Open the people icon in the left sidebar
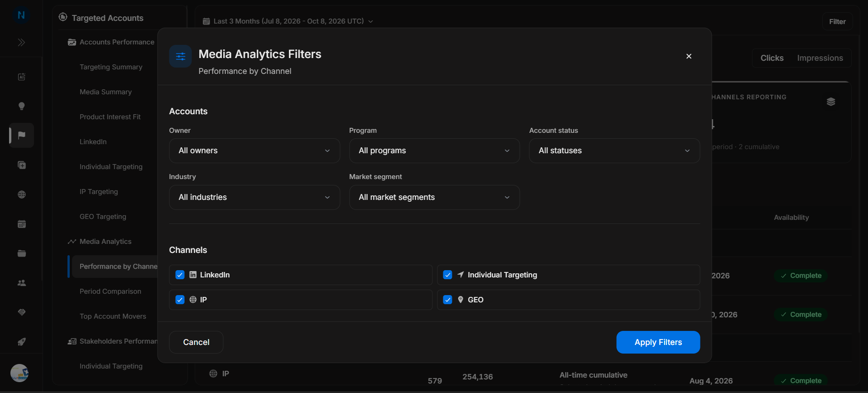The height and width of the screenshot is (393, 868). click(x=21, y=283)
